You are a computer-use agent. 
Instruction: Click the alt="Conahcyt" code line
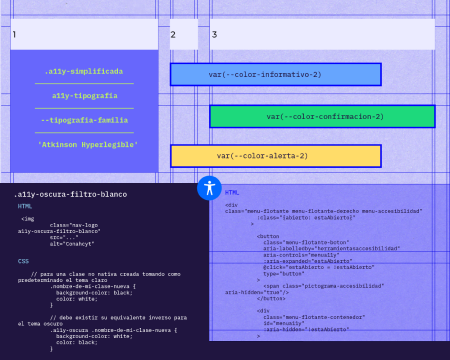(x=72, y=244)
